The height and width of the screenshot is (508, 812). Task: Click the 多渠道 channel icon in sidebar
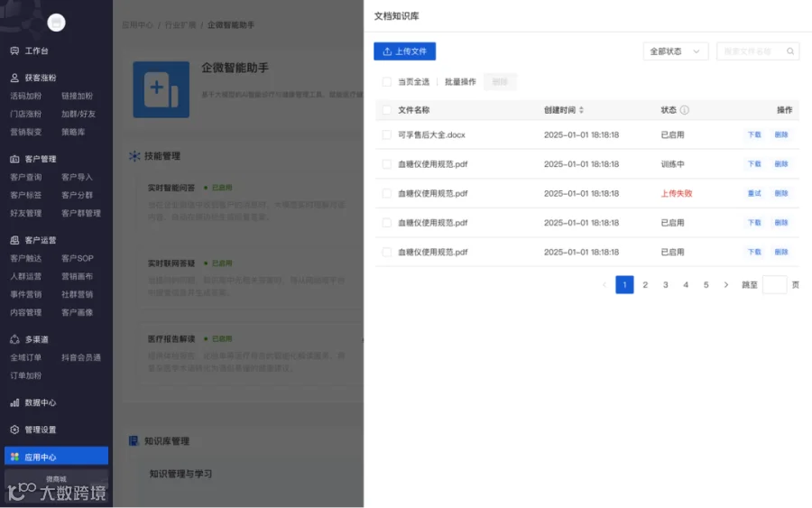pos(14,339)
